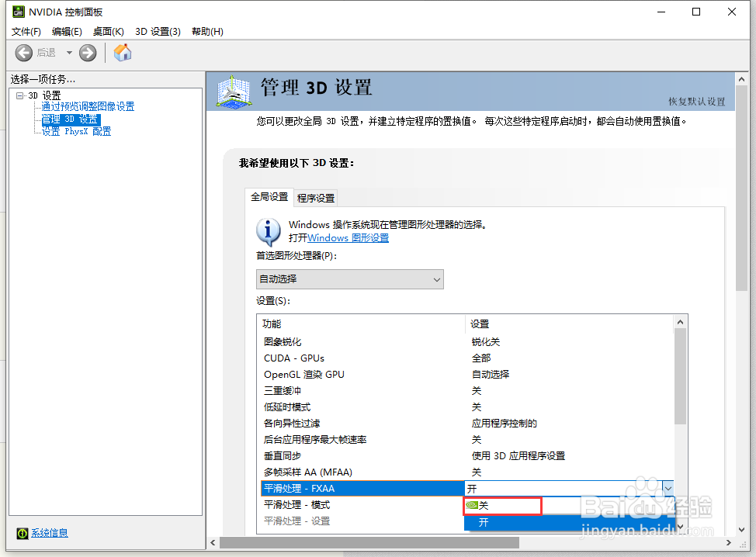756x557 pixels.
Task: Click settings list scroll down arrow
Action: click(680, 526)
